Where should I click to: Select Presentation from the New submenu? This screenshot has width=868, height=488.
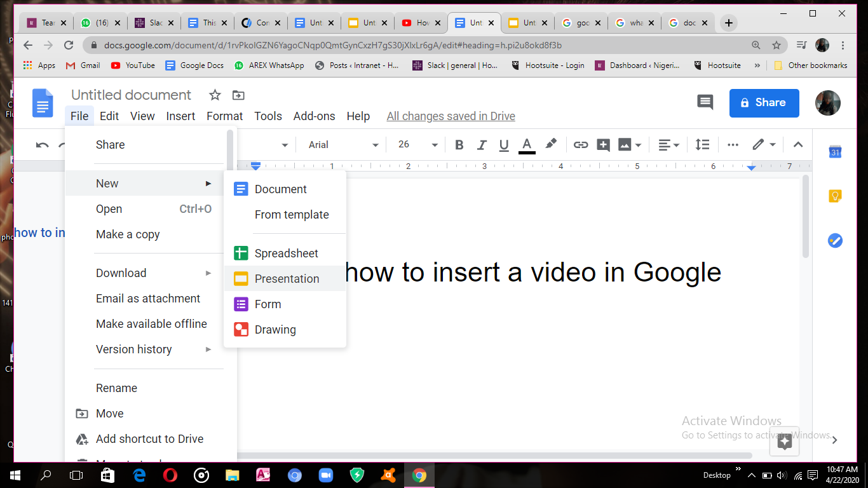[x=287, y=279]
